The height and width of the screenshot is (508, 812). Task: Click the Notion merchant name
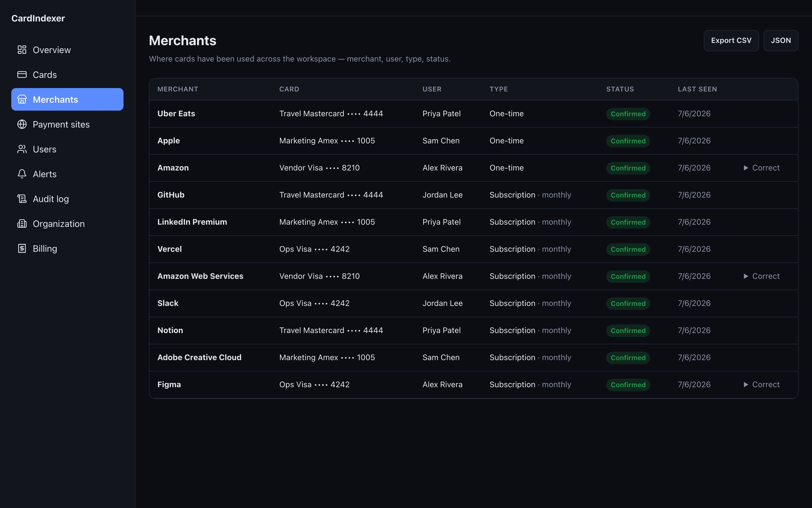click(170, 330)
